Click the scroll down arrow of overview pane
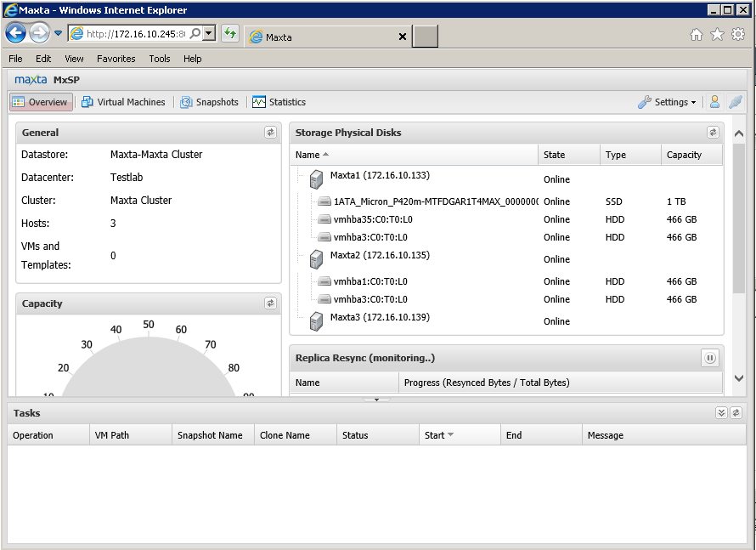 [x=739, y=378]
